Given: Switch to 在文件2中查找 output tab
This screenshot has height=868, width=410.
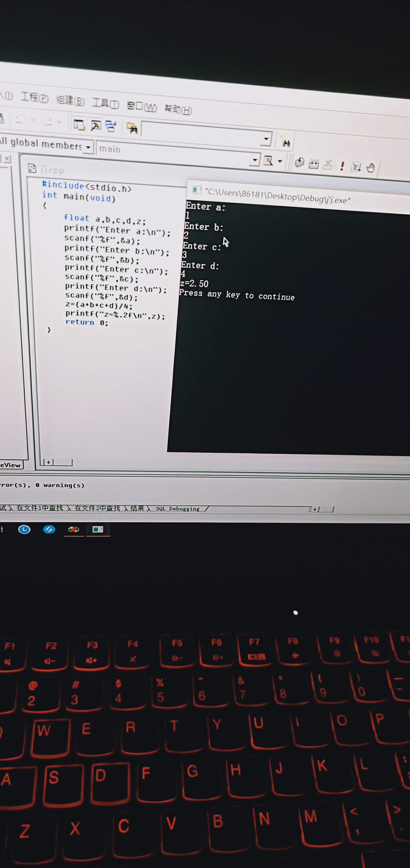Looking at the screenshot, I should point(97,508).
